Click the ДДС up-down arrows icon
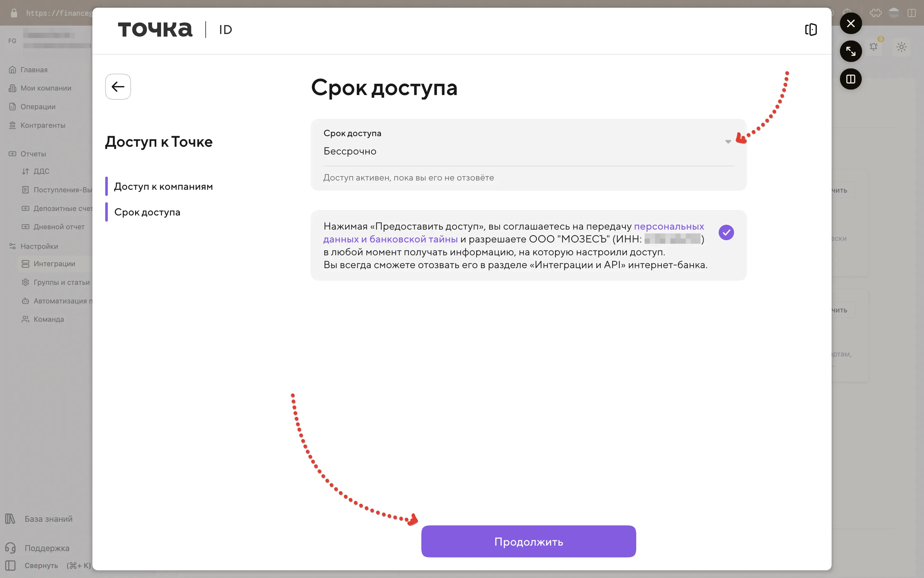Image resolution: width=924 pixels, height=578 pixels. [25, 171]
